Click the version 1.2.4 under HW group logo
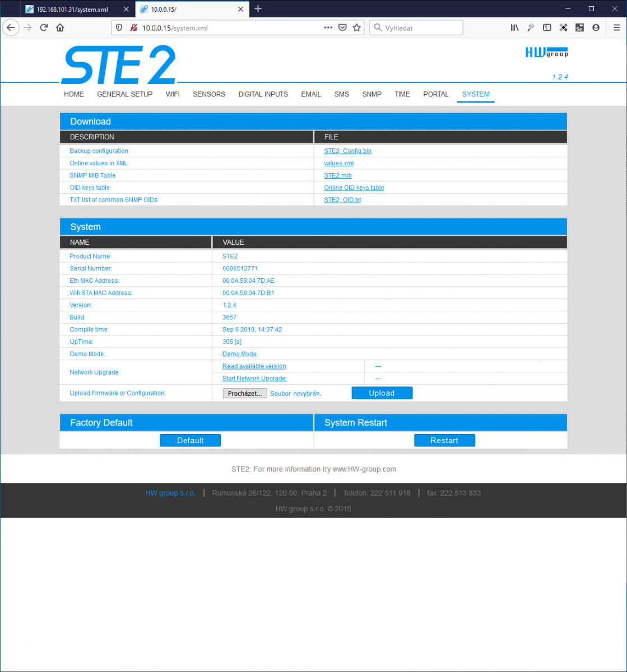Screen dimensions: 627x672 coord(560,77)
